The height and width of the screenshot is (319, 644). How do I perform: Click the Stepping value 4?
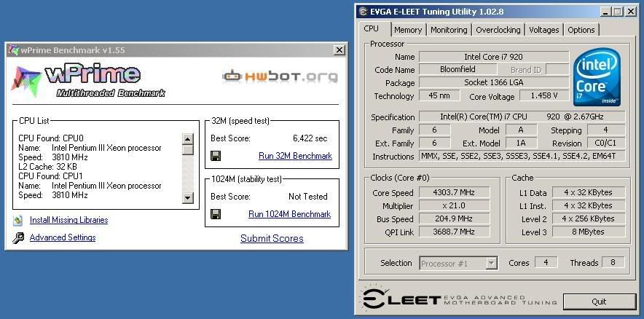pyautogui.click(x=606, y=130)
